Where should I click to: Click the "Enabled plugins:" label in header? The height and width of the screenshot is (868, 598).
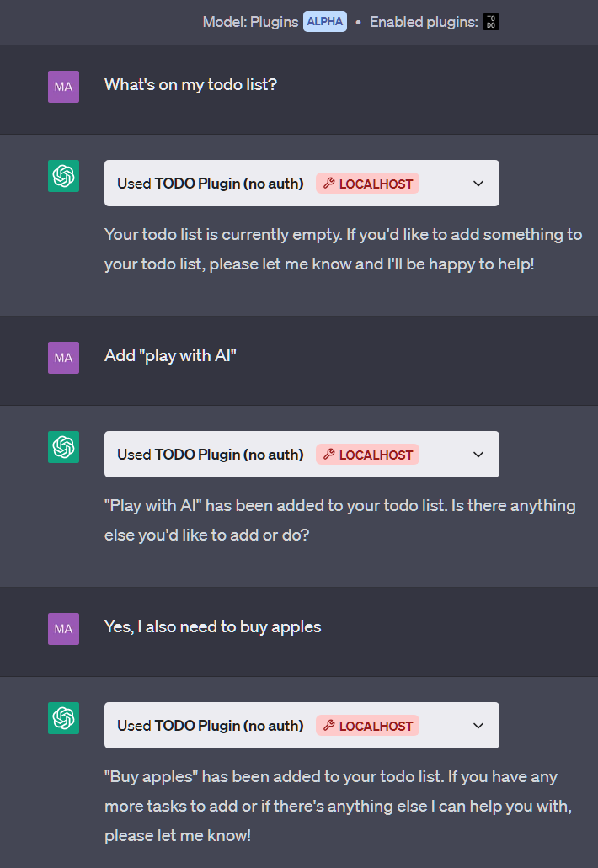pos(424,22)
